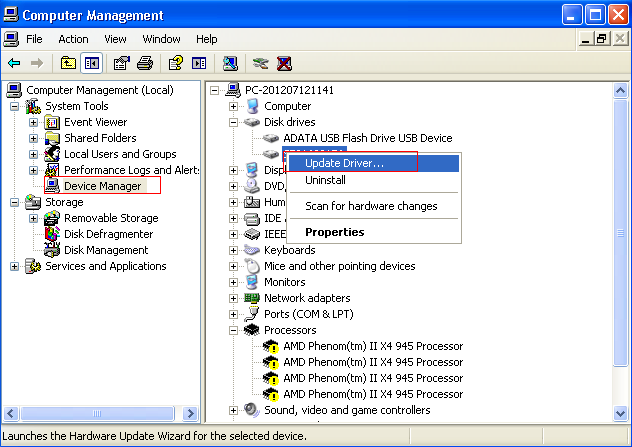Select Disk Management under Storage
The image size is (632, 447).
[106, 250]
